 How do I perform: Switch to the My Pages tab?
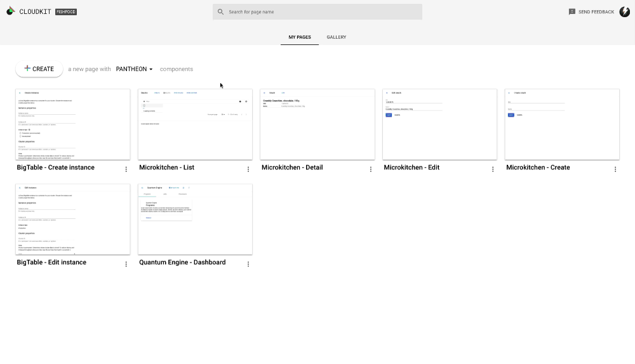tap(300, 37)
